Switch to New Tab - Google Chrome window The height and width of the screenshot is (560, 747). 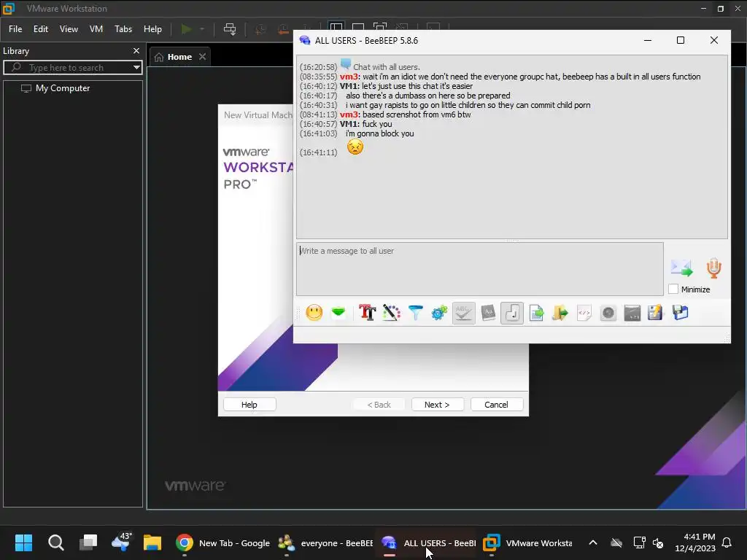(222, 542)
